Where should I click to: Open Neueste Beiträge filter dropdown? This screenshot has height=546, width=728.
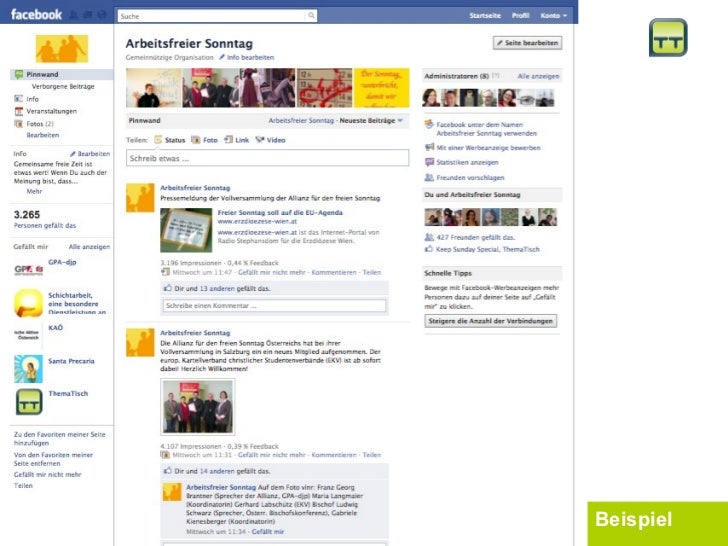coord(370,121)
